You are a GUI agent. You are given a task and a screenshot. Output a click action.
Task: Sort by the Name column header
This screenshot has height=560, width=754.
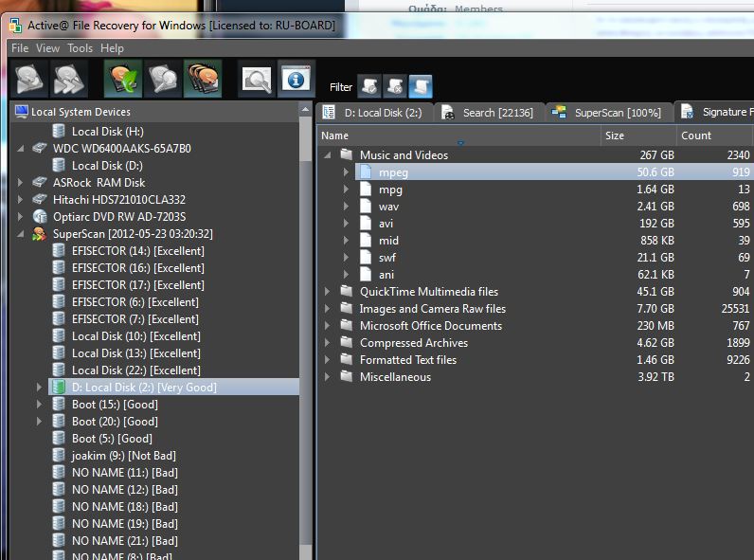(x=458, y=135)
